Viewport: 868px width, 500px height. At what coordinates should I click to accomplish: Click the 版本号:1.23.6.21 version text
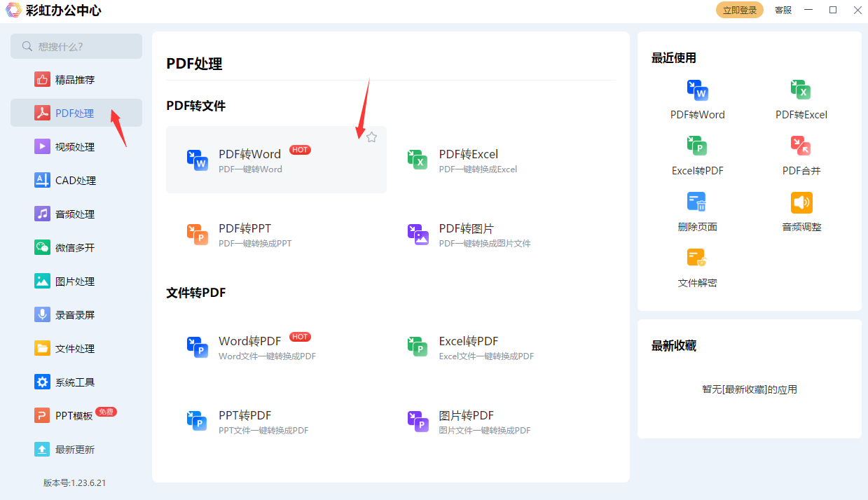(x=75, y=482)
